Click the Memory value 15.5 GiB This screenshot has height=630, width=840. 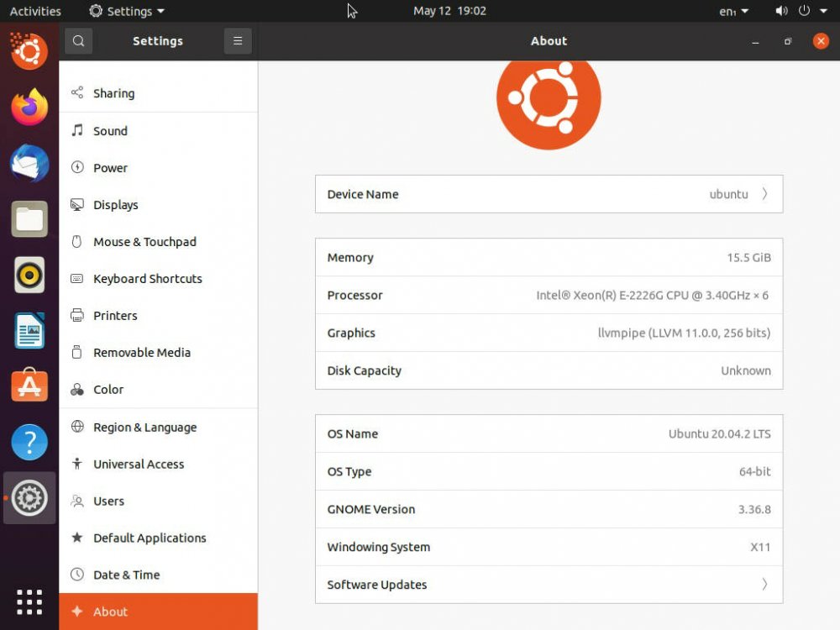748,257
